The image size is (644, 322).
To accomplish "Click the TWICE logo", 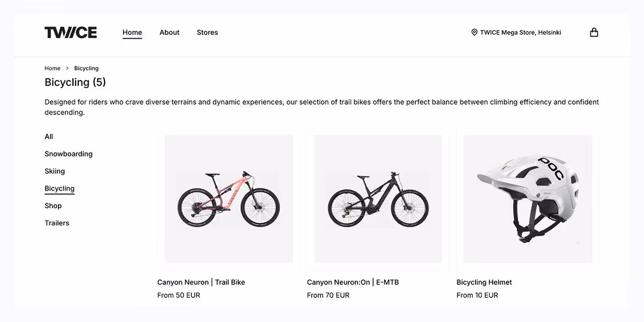I will (x=71, y=33).
